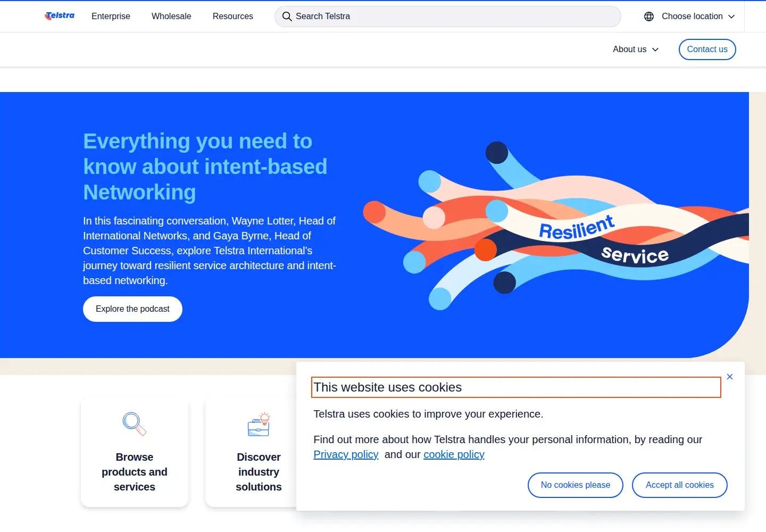
Task: Click the search magnifier icon
Action: click(x=287, y=16)
